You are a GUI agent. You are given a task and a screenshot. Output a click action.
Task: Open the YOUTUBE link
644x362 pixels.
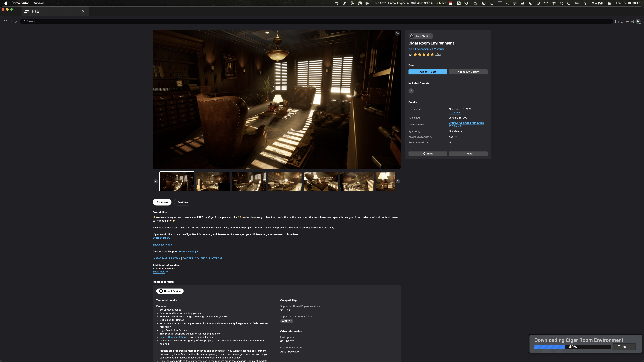[201, 258]
